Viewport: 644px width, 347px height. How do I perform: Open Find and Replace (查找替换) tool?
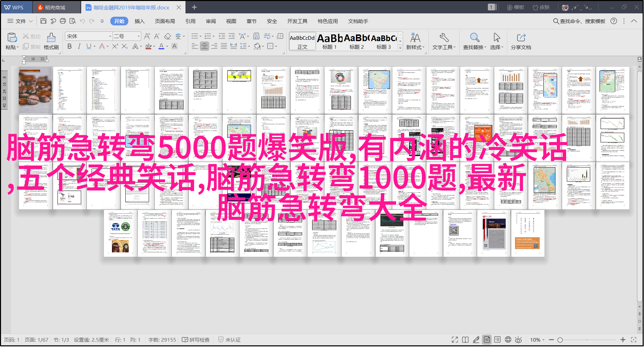[x=474, y=41]
